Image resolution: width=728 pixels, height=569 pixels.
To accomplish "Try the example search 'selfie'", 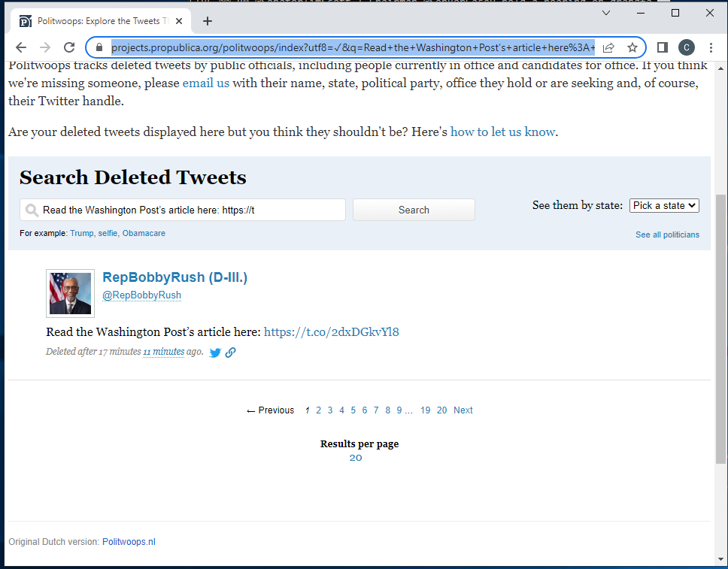I will (x=108, y=233).
